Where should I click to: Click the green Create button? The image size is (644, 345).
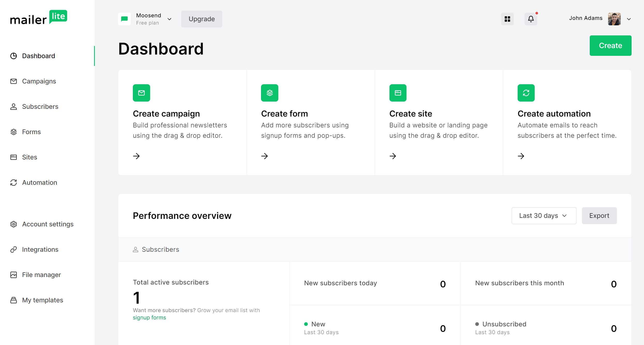point(610,45)
